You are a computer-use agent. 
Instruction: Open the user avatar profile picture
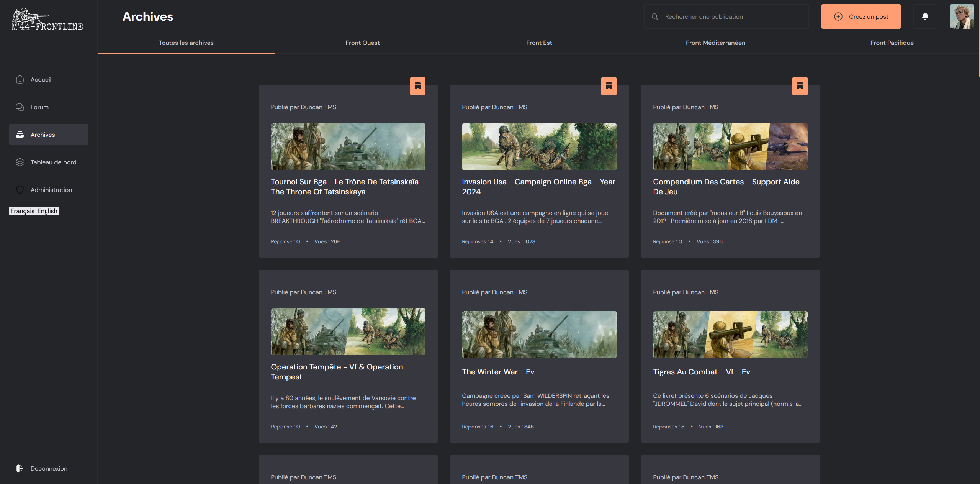click(961, 16)
